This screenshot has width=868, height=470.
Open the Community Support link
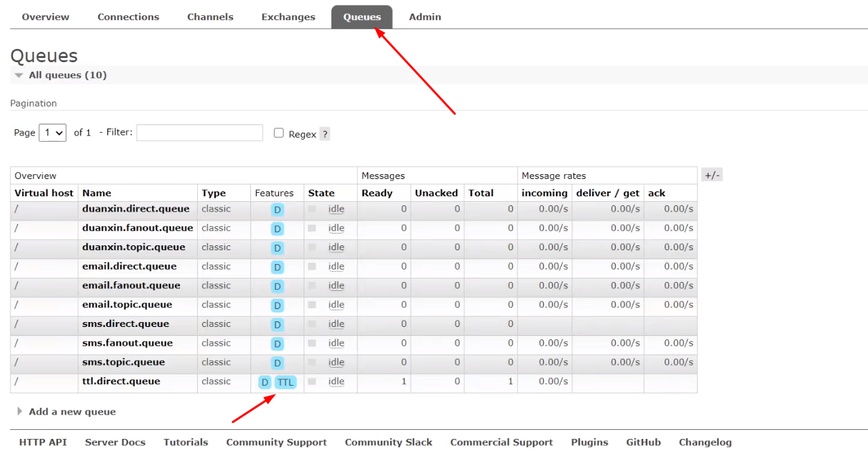point(277,442)
